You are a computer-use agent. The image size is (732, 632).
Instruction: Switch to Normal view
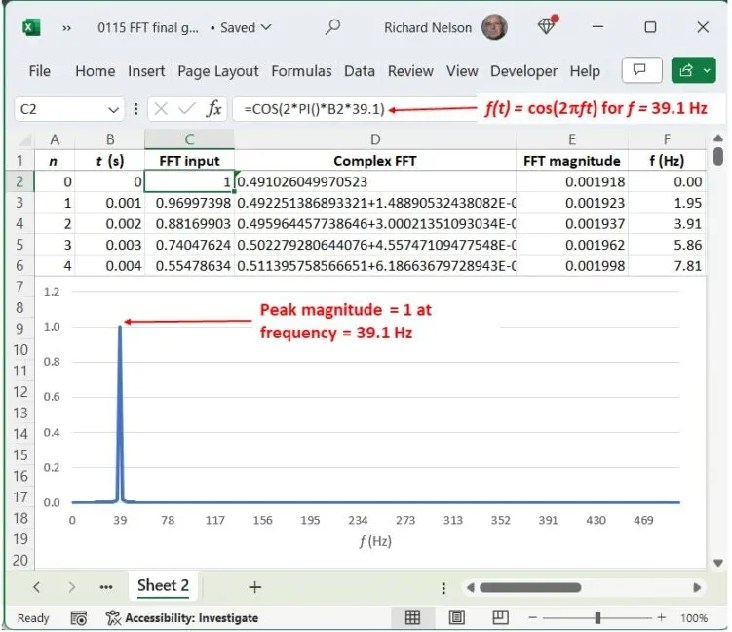[x=412, y=618]
